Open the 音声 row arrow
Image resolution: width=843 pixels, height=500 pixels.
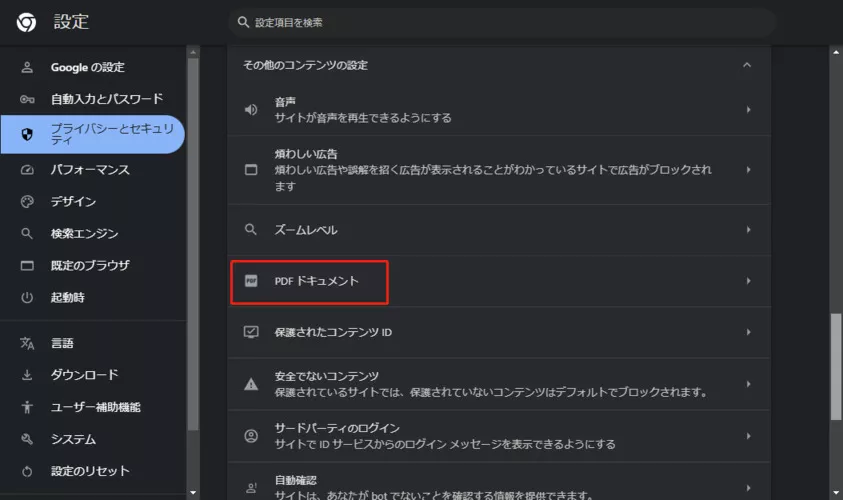click(x=748, y=110)
